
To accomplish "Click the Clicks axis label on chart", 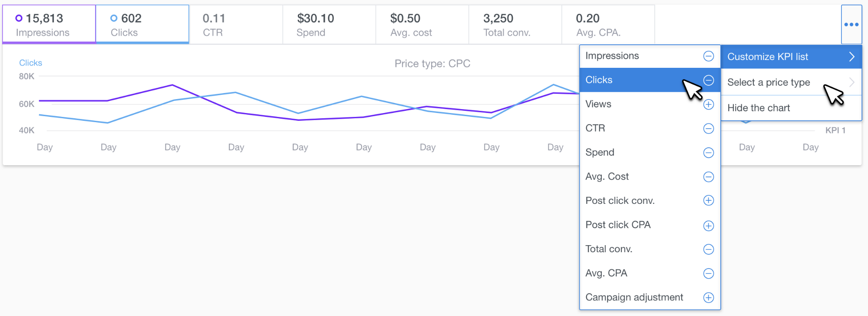I will (30, 63).
